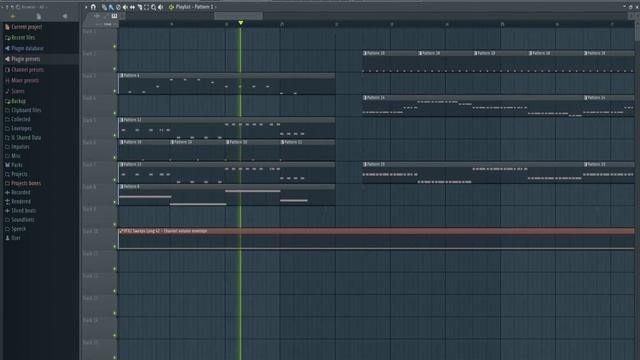Mute Track 9 with its green switch
The image size is (640, 360).
click(114, 224)
